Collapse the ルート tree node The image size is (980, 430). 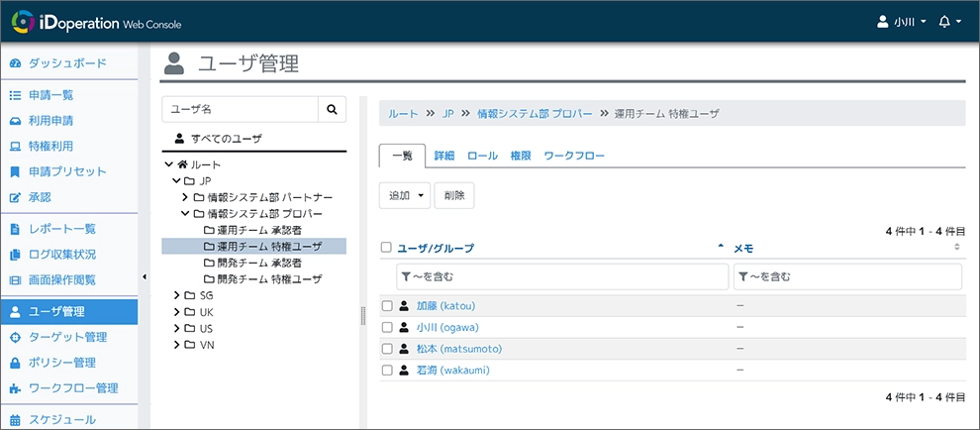point(168,164)
